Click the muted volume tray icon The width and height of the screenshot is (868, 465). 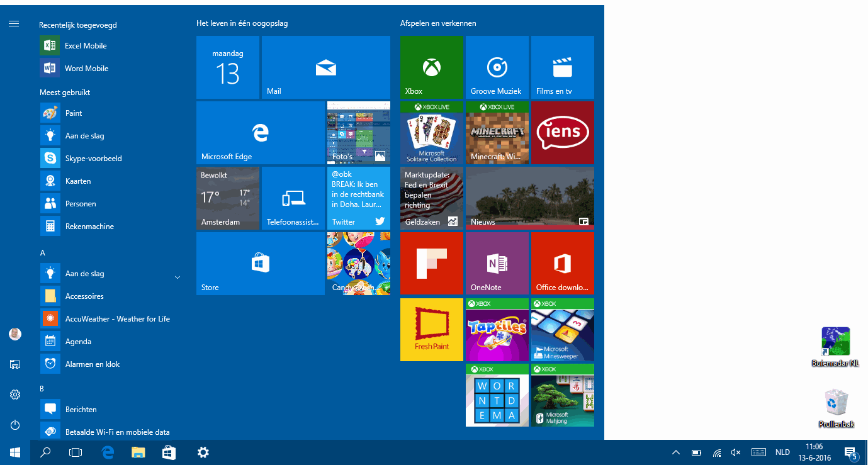tap(736, 452)
